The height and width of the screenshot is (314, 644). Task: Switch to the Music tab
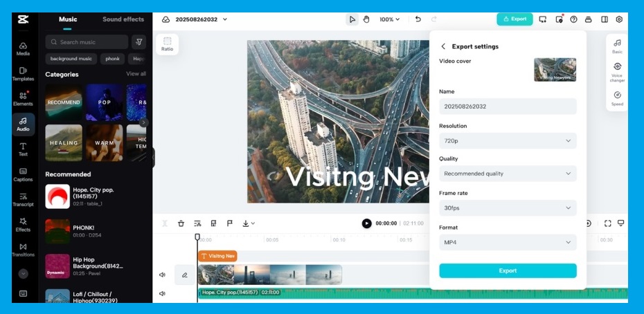[x=68, y=19]
